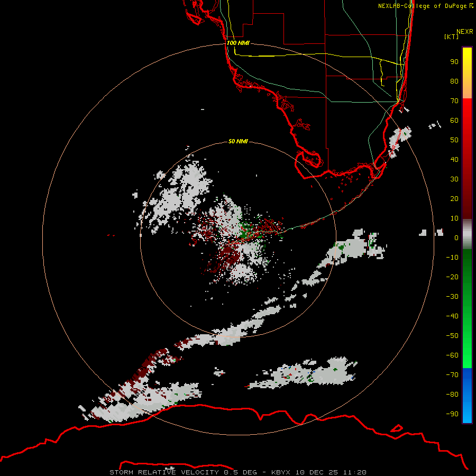476x476 pixels.
Task: Click the "-40" value on velocity scale
Action: pos(452,316)
